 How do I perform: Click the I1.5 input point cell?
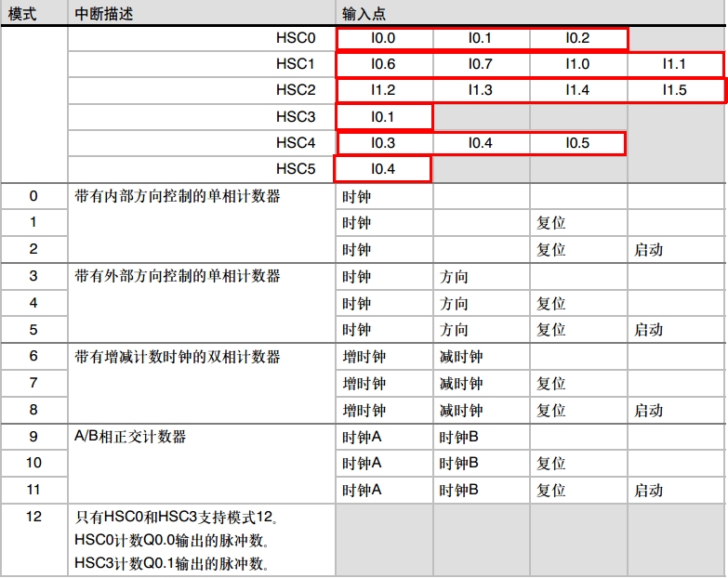[x=675, y=90]
